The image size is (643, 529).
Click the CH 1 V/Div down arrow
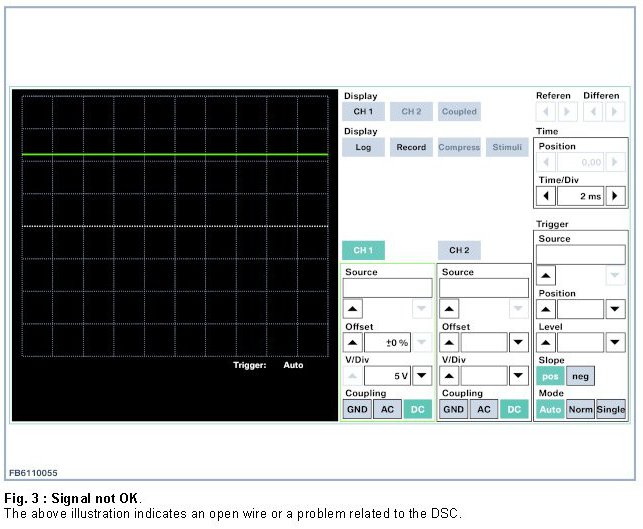(x=422, y=376)
